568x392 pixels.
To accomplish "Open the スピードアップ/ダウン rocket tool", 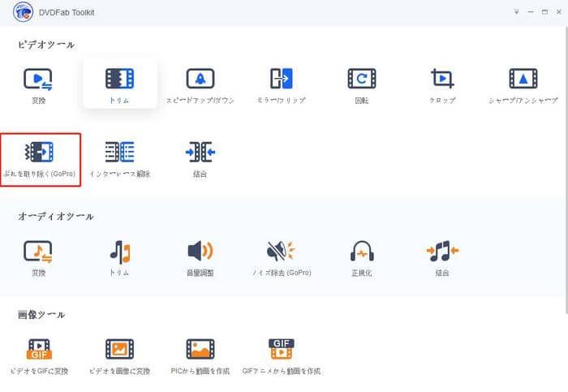I will pos(200,80).
